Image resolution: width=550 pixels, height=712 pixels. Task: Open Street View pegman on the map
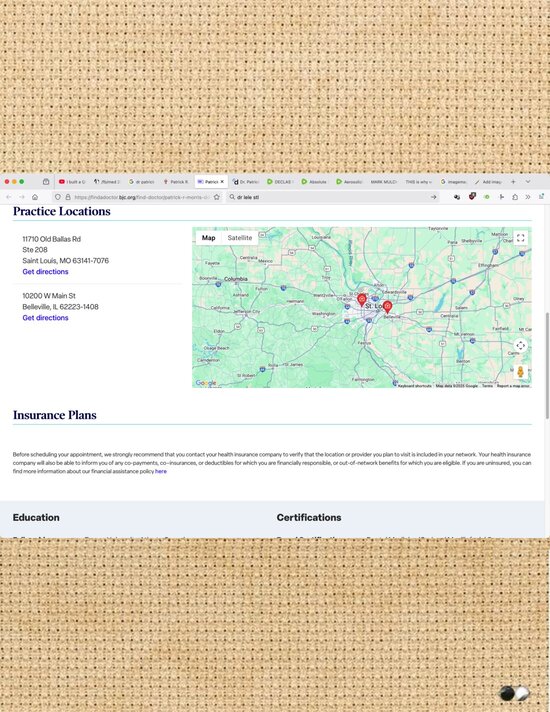[x=520, y=372]
